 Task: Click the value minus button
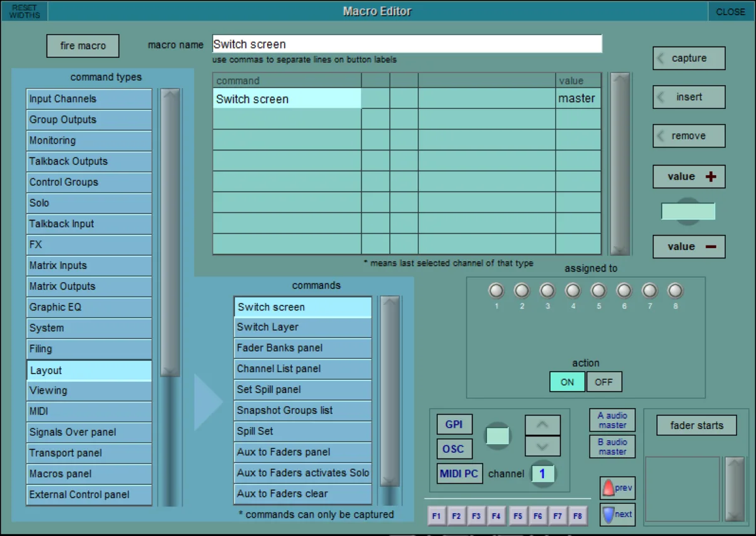(x=689, y=247)
